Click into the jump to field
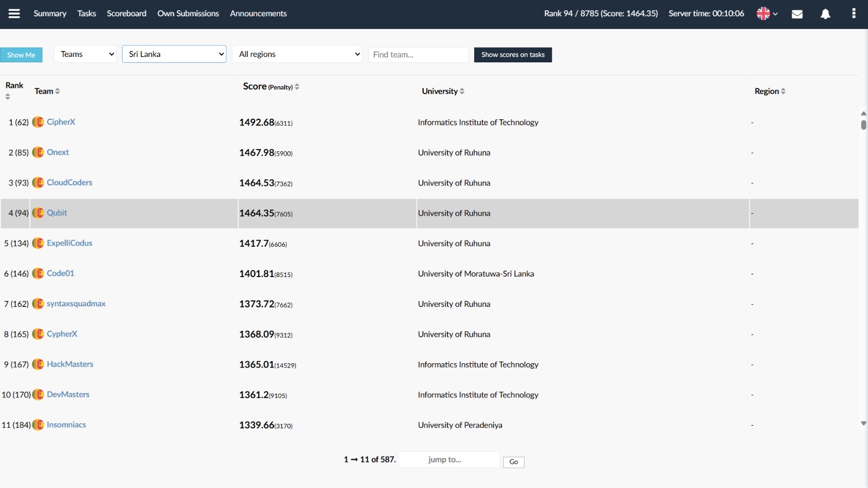This screenshot has height=488, width=868. [448, 459]
